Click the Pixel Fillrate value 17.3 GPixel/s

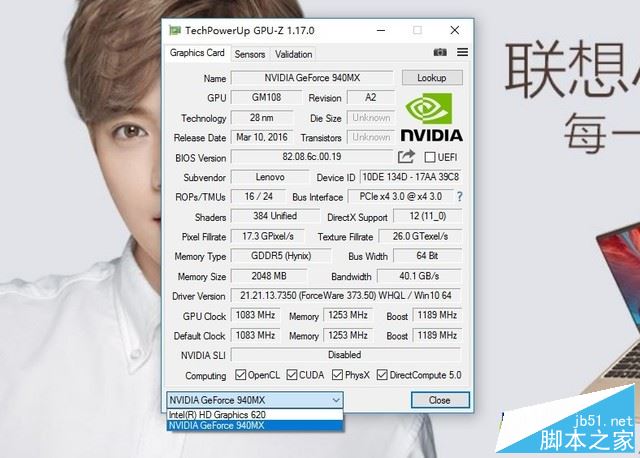[268, 236]
